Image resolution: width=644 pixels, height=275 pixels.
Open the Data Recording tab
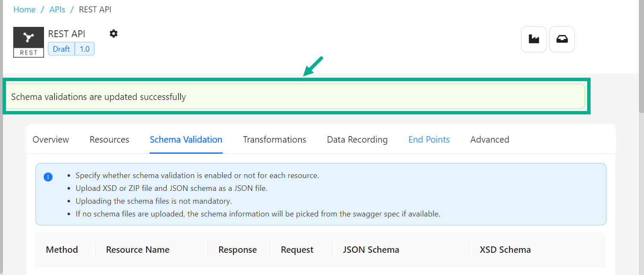357,139
